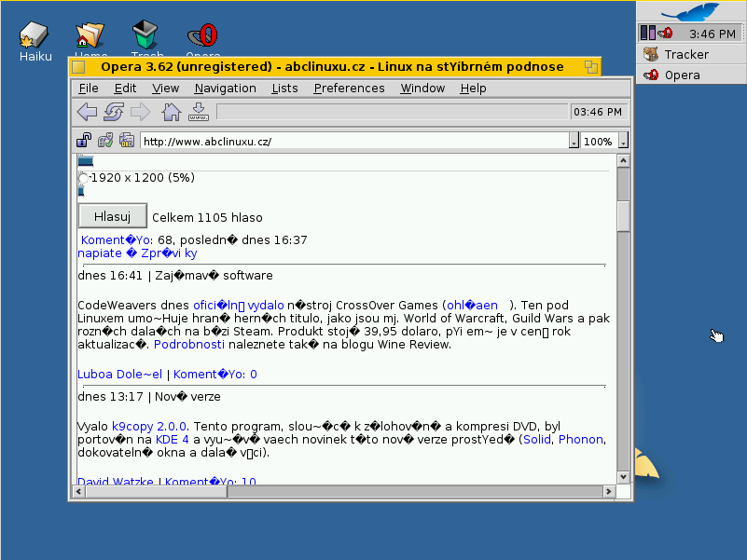This screenshot has height=560, width=747.
Task: Open the Koment: 0 link
Action: 214,375
